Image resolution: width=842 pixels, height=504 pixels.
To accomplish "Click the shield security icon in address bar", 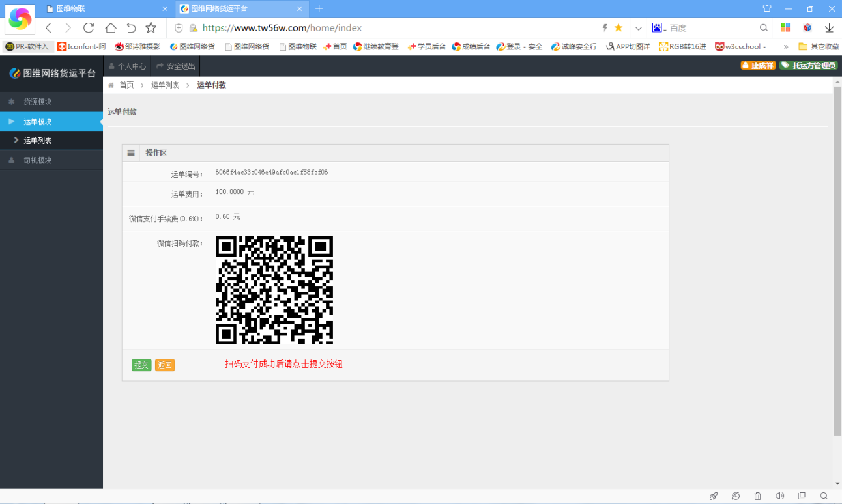I will pos(179,28).
